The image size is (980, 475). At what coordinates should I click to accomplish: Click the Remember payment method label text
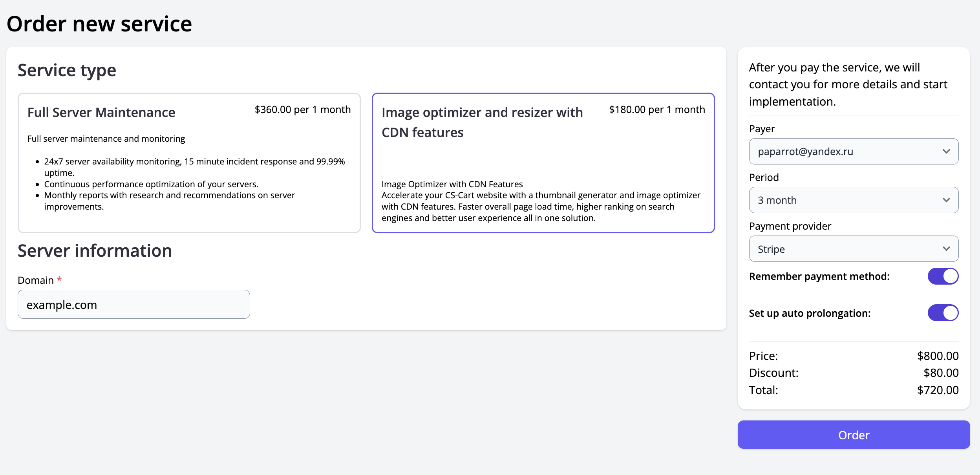coord(819,276)
